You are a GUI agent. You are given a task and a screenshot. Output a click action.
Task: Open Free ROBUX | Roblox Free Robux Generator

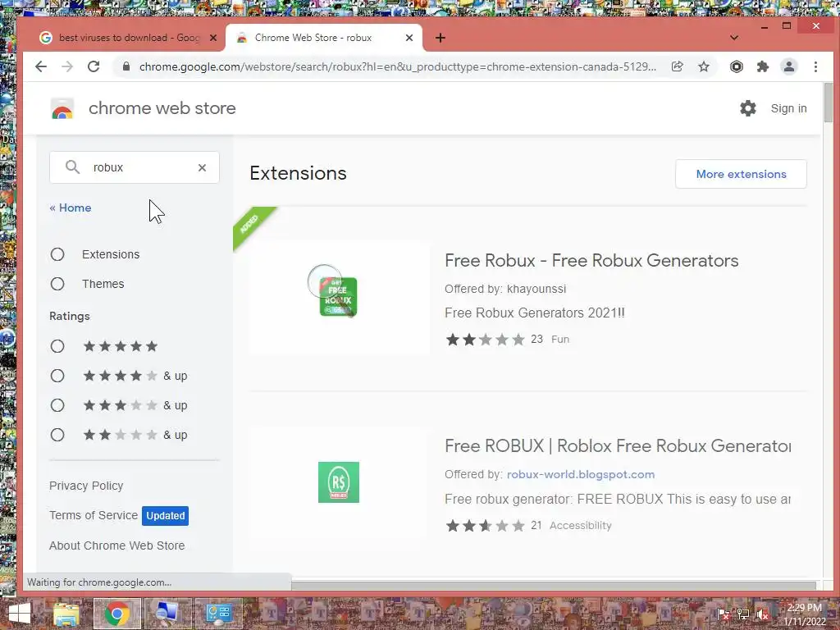click(x=618, y=446)
